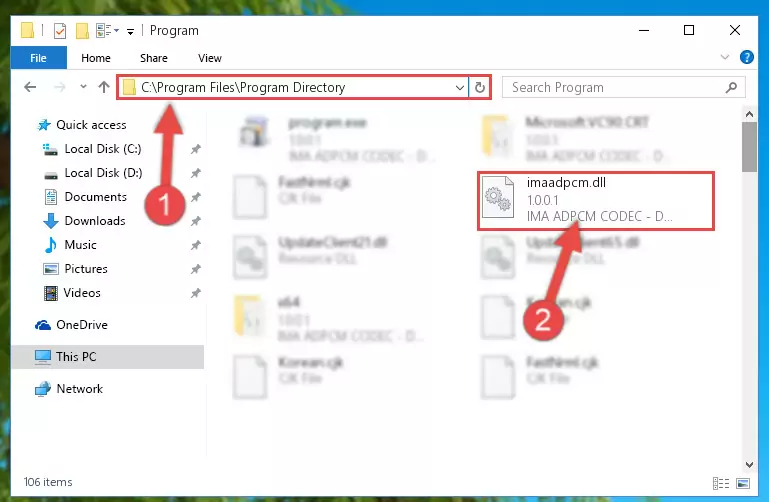Switch to large thumbnails view icon
The width and height of the screenshot is (769, 502).
click(x=743, y=483)
